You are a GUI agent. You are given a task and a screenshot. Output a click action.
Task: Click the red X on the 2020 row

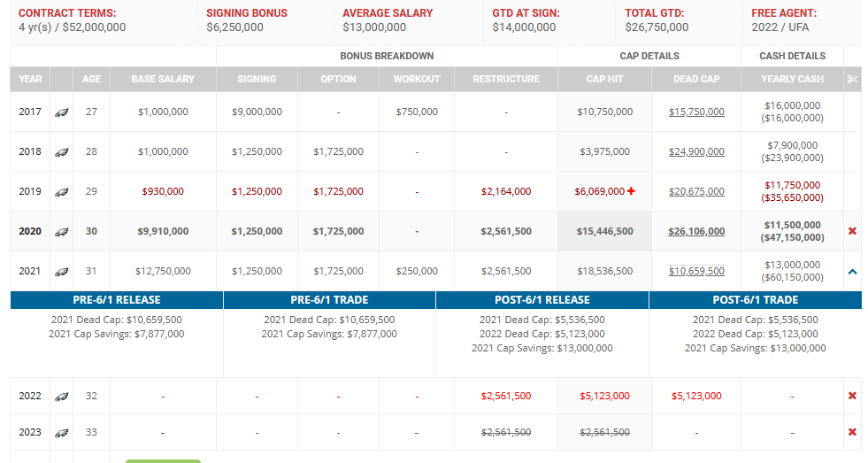pos(852,231)
